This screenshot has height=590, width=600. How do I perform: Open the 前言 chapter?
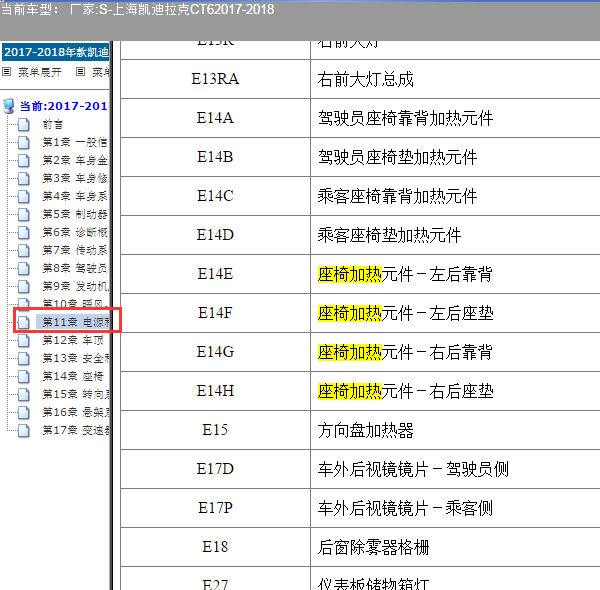coord(52,124)
